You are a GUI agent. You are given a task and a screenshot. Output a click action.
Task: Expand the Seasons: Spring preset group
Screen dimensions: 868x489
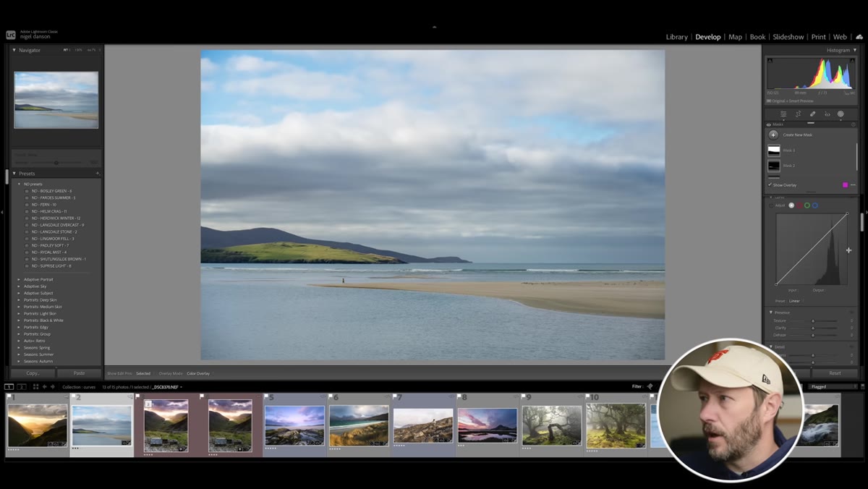[x=20, y=348]
